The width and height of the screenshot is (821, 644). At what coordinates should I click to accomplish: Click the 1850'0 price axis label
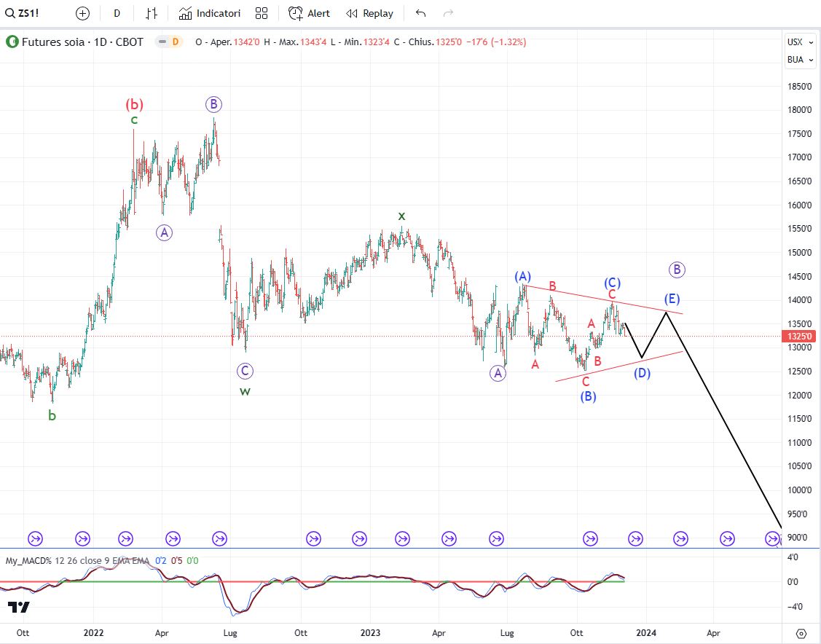(800, 87)
